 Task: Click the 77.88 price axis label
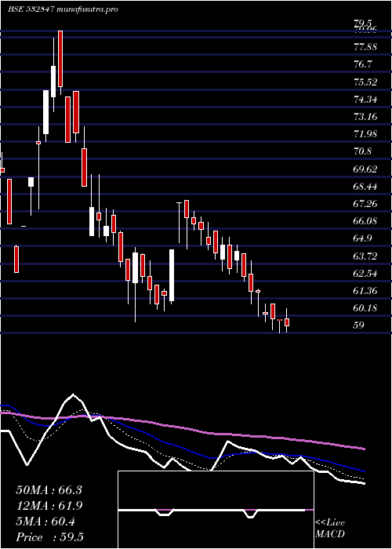tap(365, 46)
